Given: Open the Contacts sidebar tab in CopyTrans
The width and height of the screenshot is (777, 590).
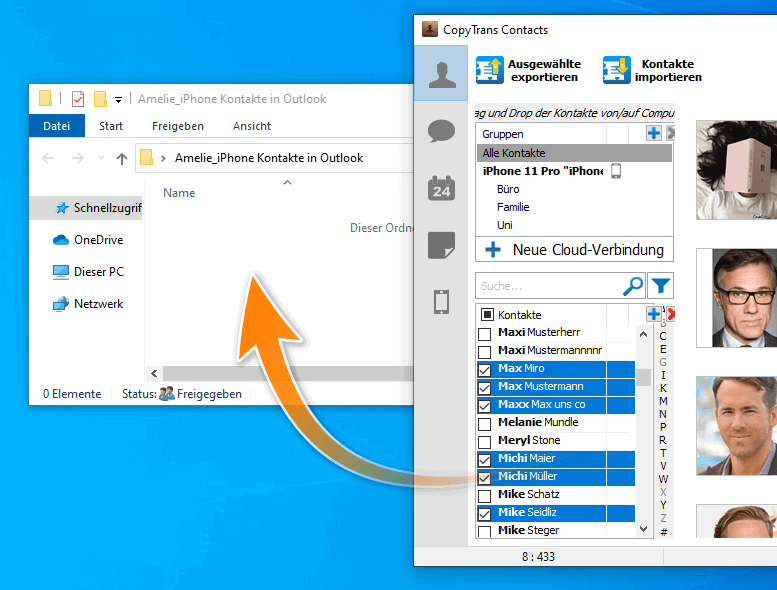Looking at the screenshot, I should coord(441,73).
